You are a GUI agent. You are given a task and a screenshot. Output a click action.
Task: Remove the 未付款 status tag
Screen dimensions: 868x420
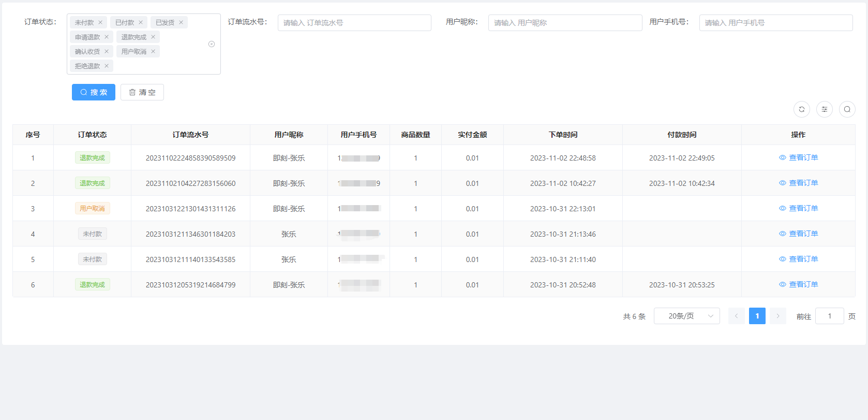click(x=100, y=23)
